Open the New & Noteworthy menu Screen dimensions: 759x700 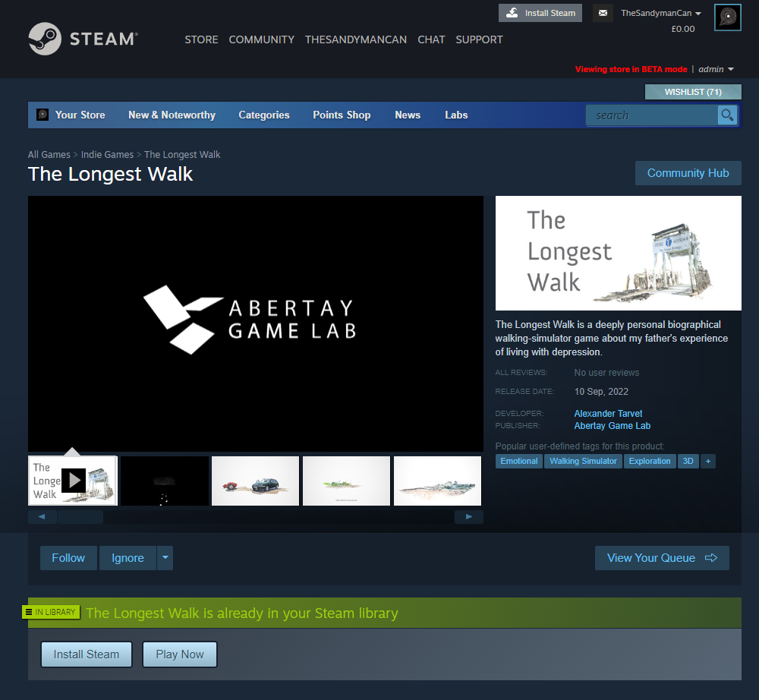point(172,115)
